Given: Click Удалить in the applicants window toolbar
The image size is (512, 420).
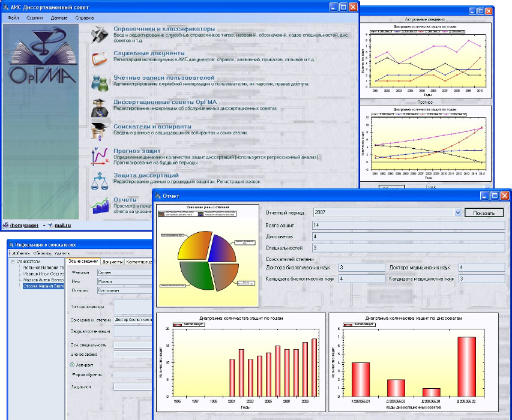Looking at the screenshot, I should click(62, 254).
